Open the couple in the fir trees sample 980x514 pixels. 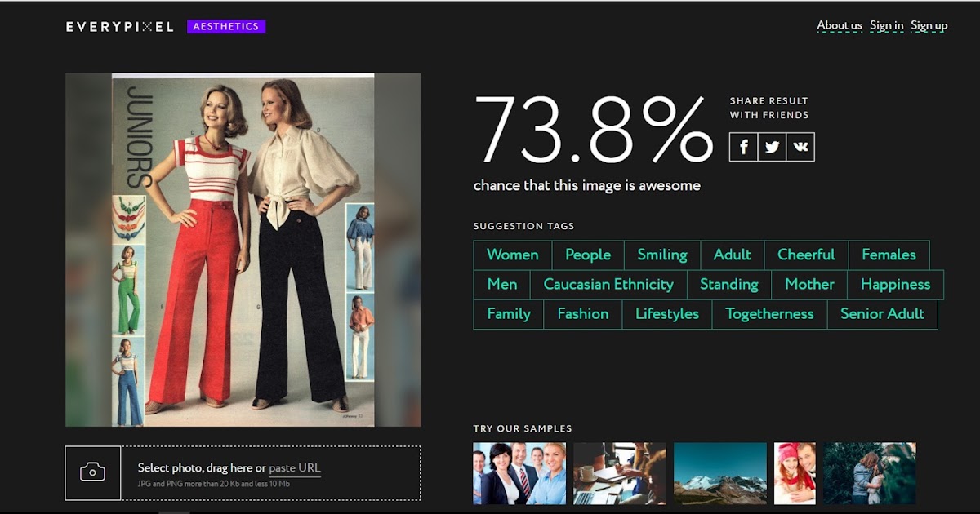(x=870, y=474)
